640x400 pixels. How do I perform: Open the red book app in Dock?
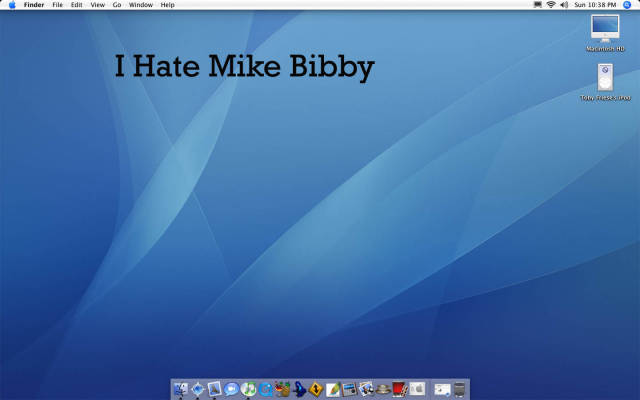(x=400, y=389)
